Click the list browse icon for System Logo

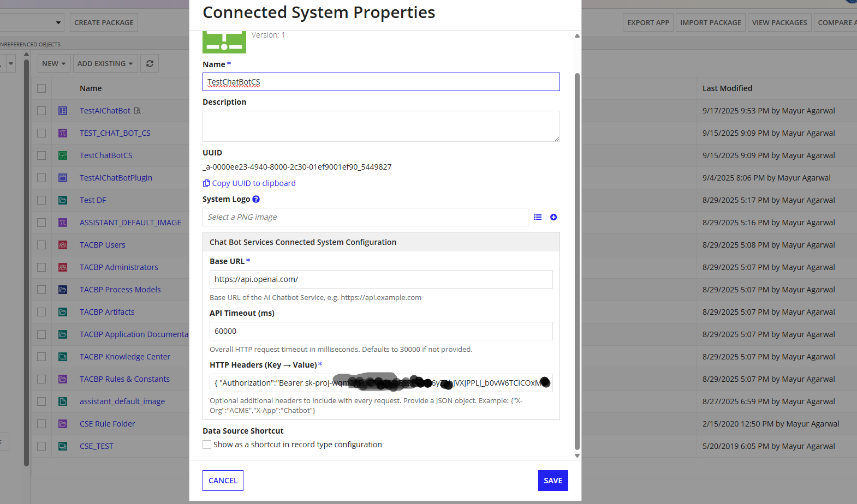tap(538, 217)
